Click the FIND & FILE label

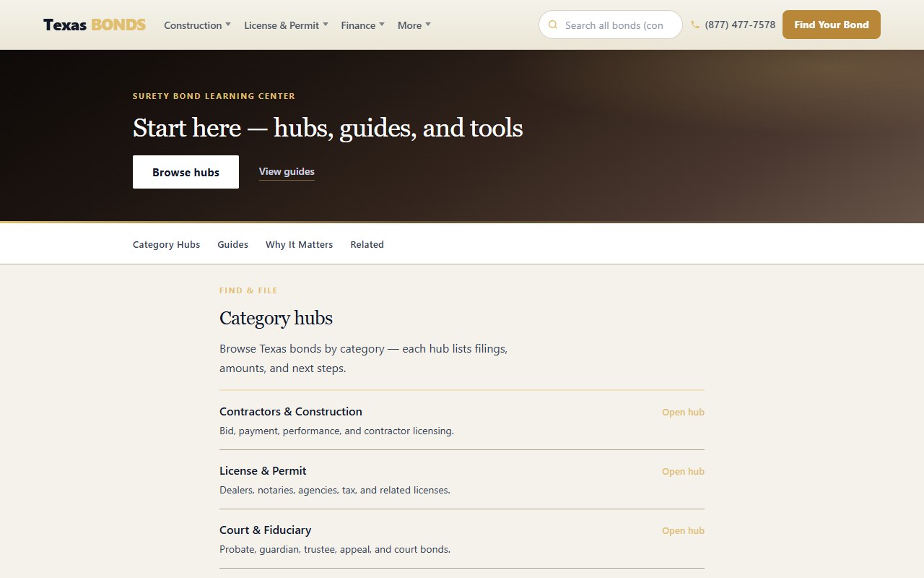(248, 290)
